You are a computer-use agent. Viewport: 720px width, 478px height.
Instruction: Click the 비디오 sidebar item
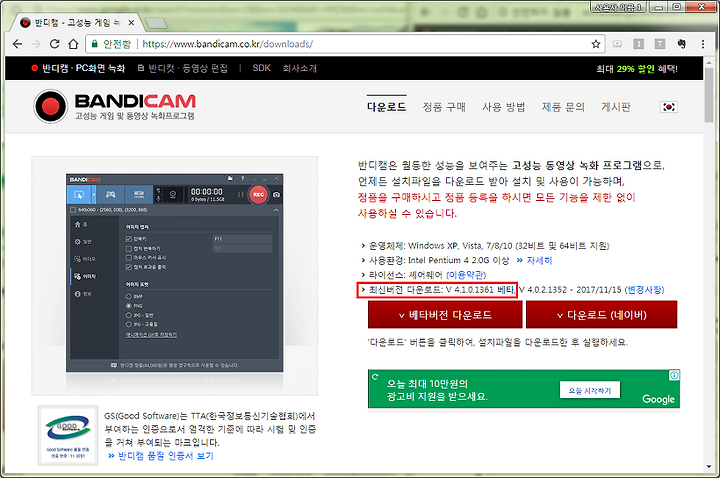[x=85, y=259]
